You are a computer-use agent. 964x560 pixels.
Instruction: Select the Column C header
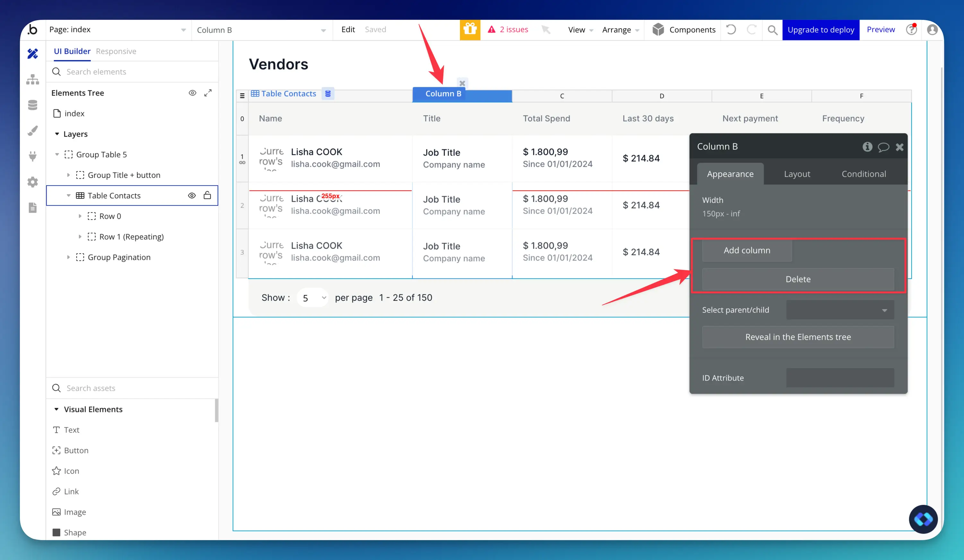[562, 96]
